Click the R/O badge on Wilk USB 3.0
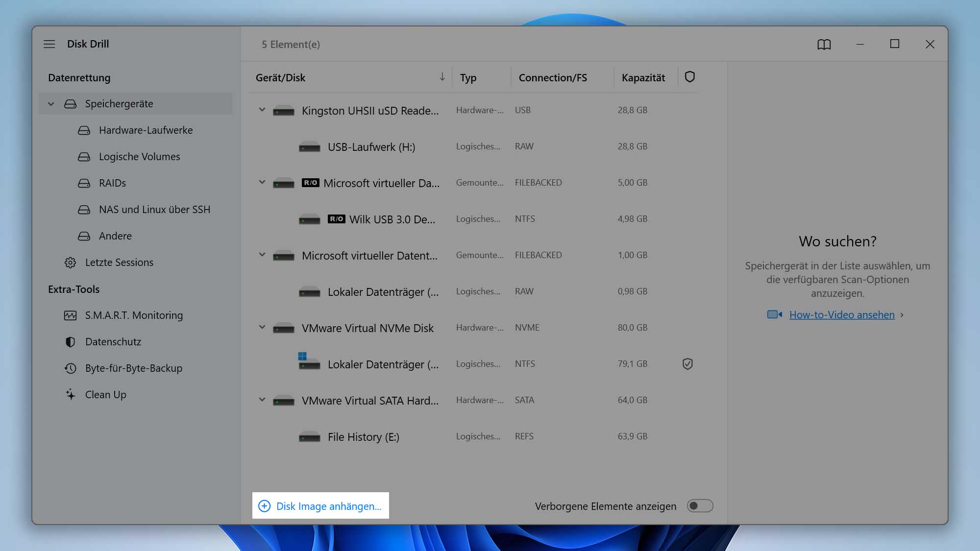Image resolution: width=980 pixels, height=551 pixels. [336, 219]
